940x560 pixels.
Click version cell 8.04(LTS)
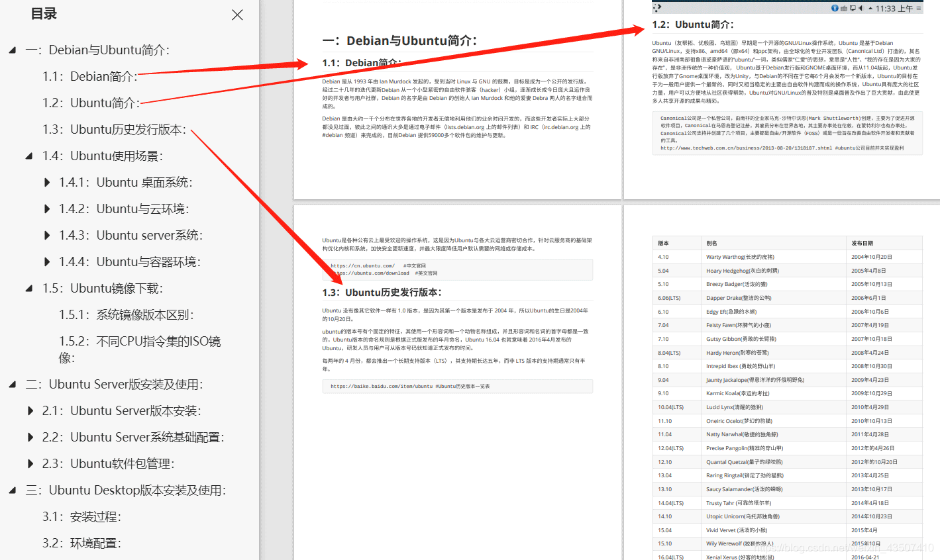(669, 353)
